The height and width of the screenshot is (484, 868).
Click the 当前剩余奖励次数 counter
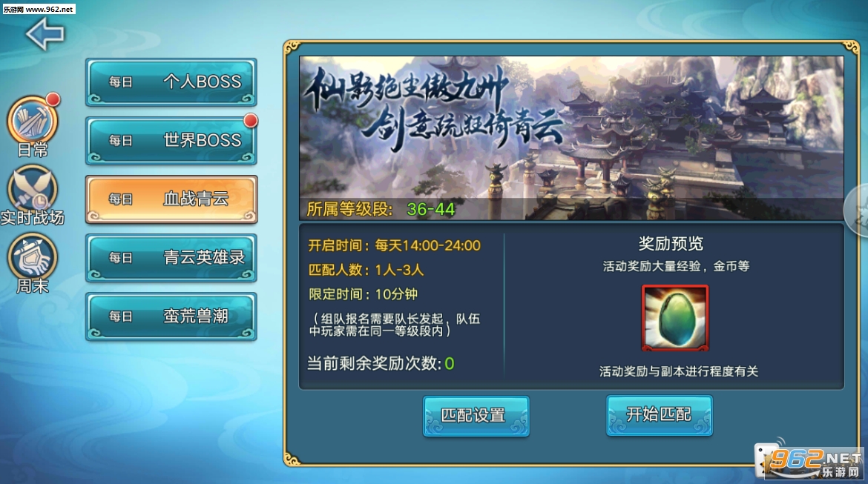click(x=381, y=363)
